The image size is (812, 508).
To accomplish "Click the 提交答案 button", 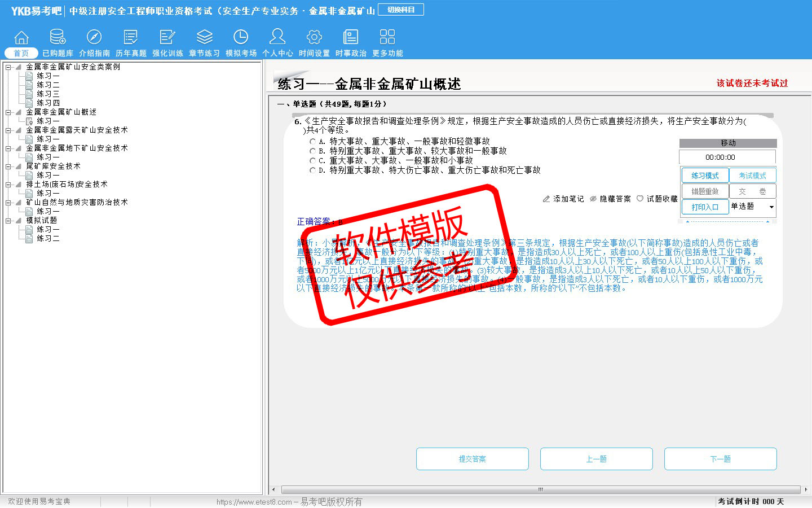I will [x=472, y=459].
